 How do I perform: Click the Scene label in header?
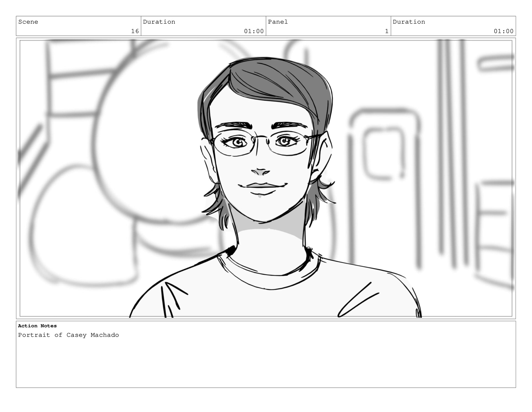click(28, 22)
